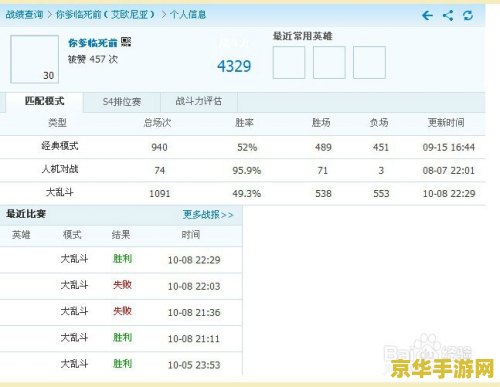Select the 人机对战 row label
500x387 pixels.
tap(60, 169)
